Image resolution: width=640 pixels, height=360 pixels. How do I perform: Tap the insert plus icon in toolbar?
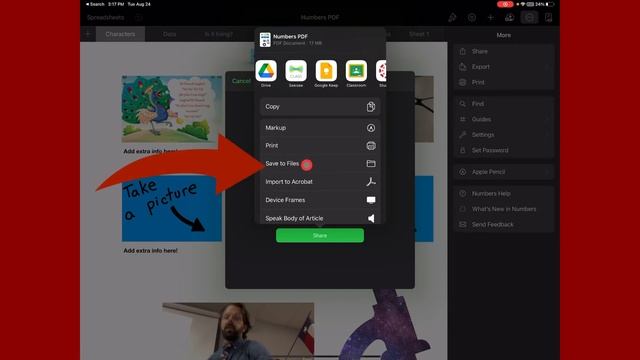(x=491, y=18)
